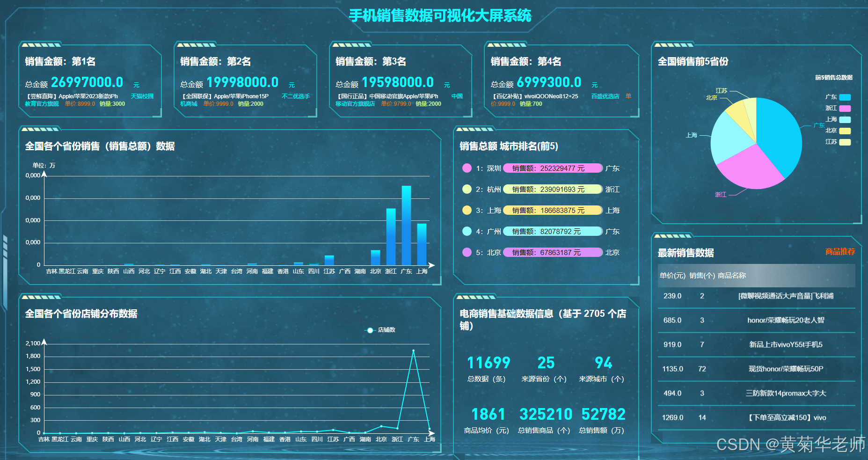Click the 销售金额: 第3名 card heading
Viewport: 868px width, 460px height.
[x=371, y=61]
